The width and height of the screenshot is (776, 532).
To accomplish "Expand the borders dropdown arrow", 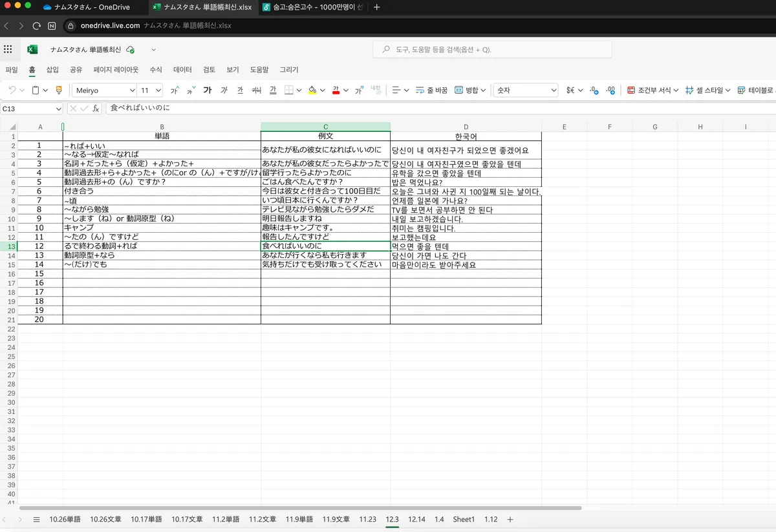I will coord(299,90).
